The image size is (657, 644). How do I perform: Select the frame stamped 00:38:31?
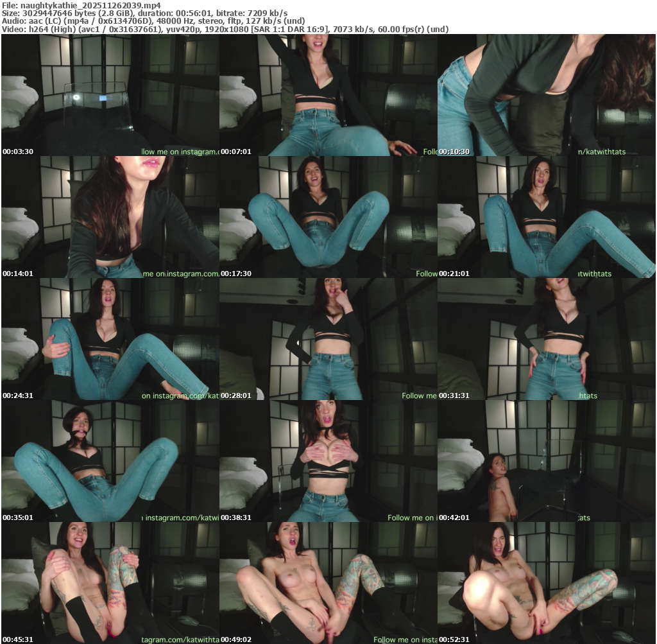[x=328, y=461]
